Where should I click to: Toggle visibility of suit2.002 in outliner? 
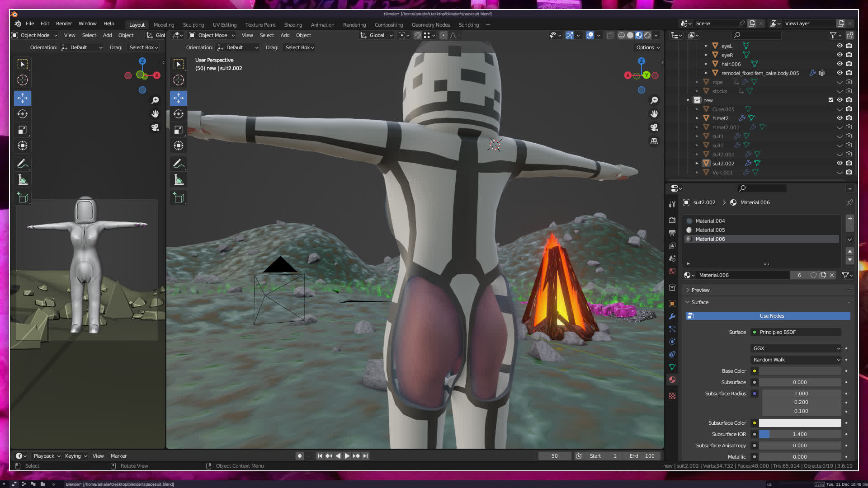coord(839,163)
